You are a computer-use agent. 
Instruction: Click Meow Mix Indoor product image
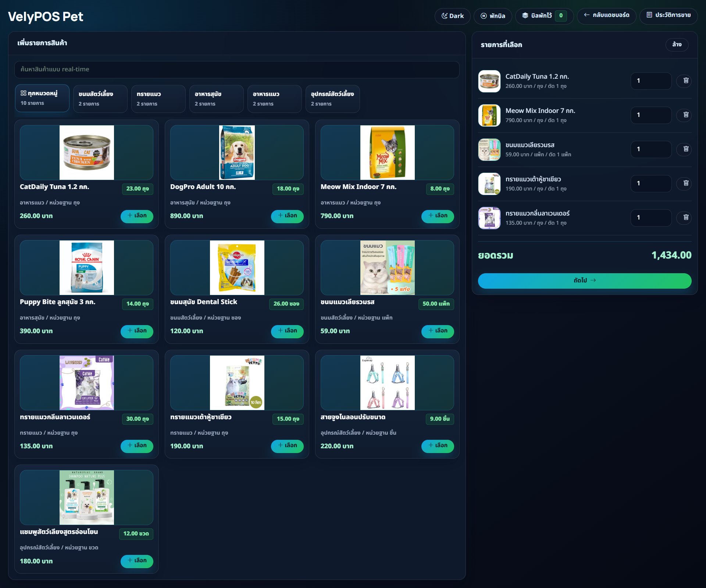click(388, 153)
